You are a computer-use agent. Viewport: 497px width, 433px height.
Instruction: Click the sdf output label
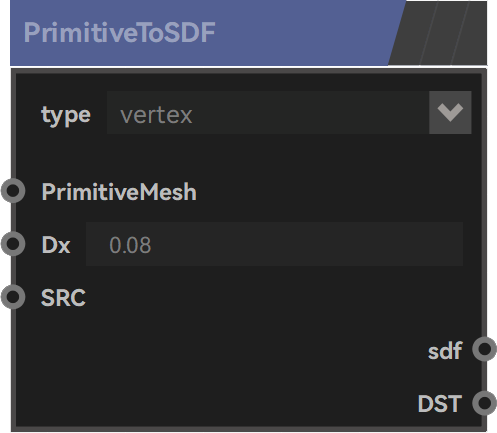pos(445,350)
